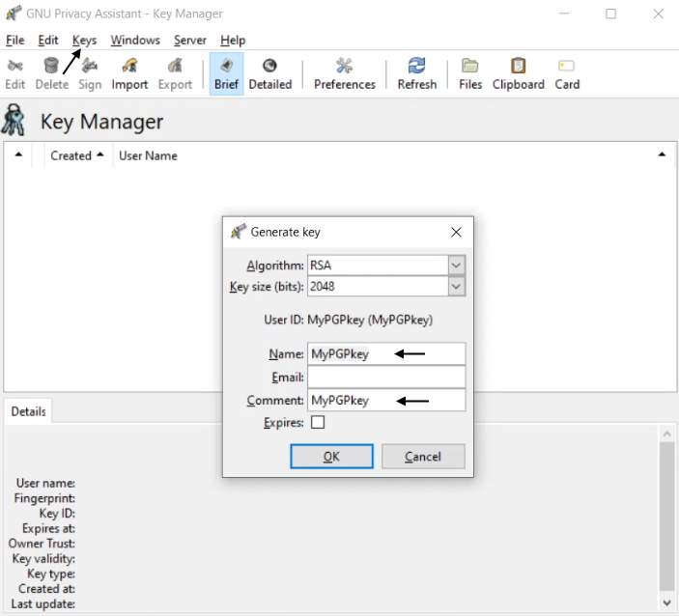The image size is (679, 616).
Task: Click the first sort arrow column header
Action: 18,155
